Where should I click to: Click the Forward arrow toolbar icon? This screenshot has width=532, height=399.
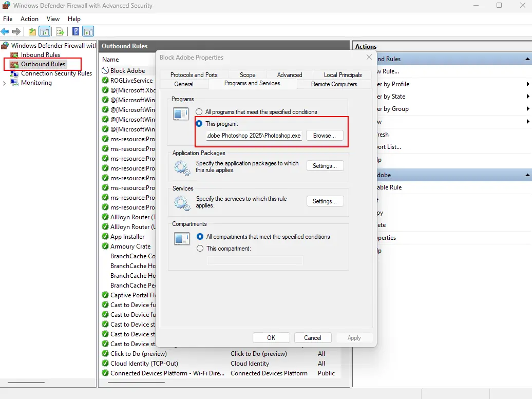click(x=17, y=31)
